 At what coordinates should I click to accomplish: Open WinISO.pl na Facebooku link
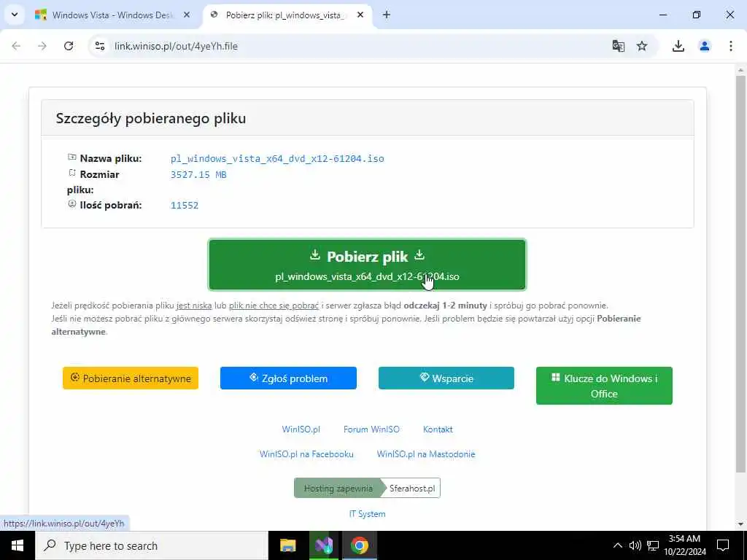coord(307,454)
